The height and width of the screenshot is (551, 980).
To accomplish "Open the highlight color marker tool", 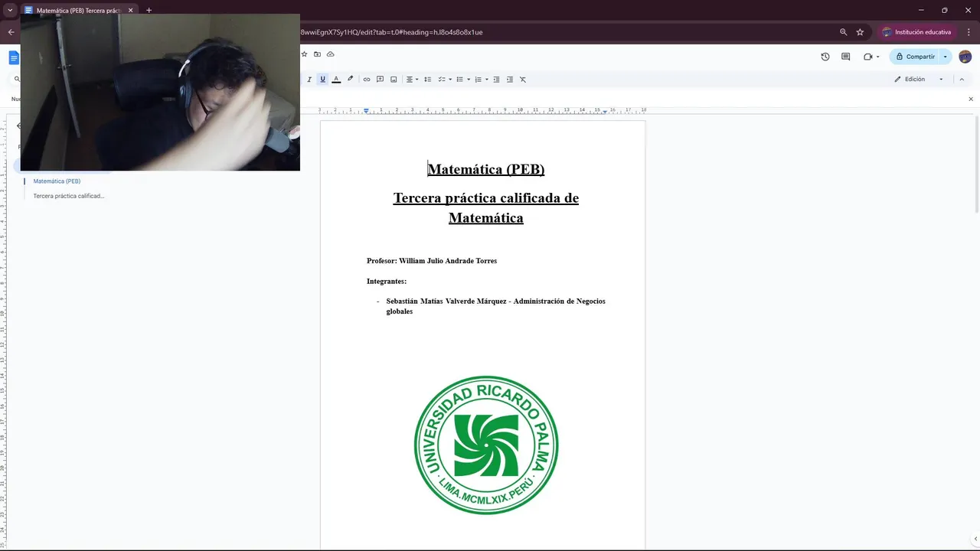I will (351, 80).
